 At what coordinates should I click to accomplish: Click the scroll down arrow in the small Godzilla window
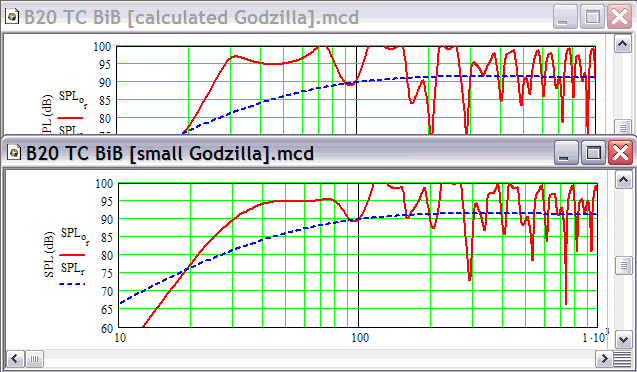(x=624, y=339)
